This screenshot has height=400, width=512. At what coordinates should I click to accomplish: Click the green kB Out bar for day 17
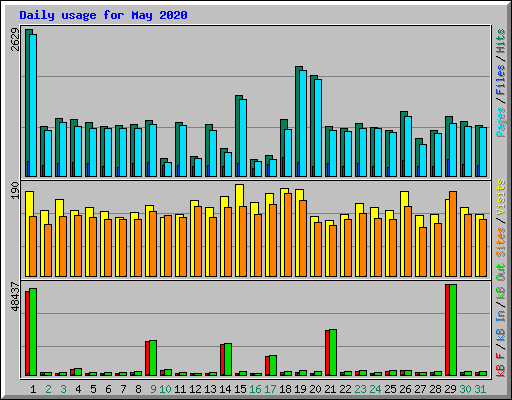coord(273,365)
